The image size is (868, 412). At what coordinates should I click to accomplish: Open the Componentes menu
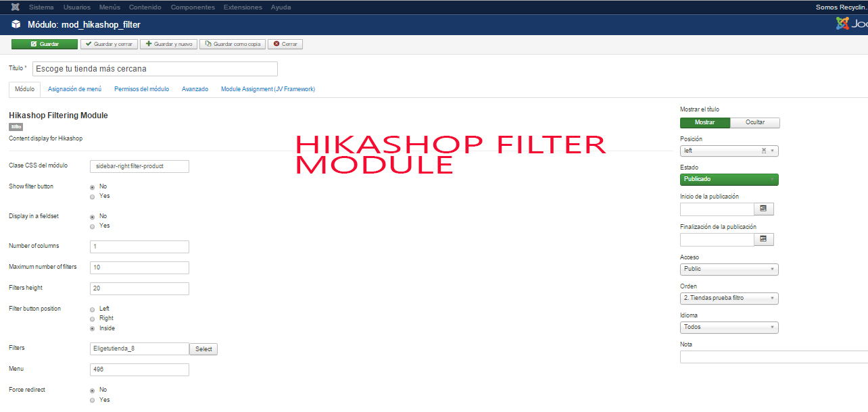pos(193,7)
